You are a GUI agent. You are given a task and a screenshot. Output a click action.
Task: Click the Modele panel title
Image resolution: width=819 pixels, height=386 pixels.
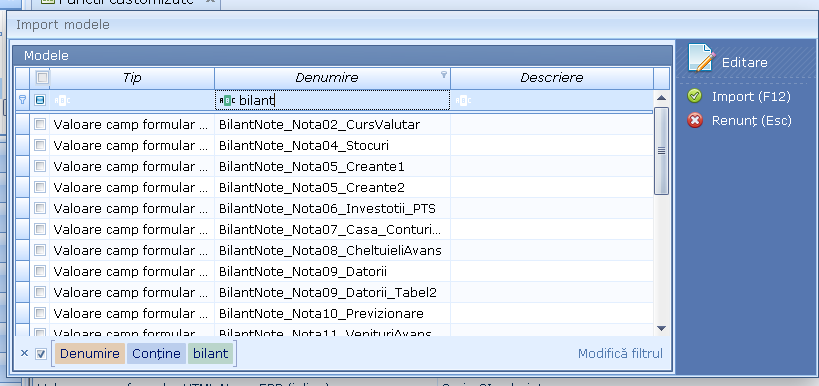tap(46, 55)
